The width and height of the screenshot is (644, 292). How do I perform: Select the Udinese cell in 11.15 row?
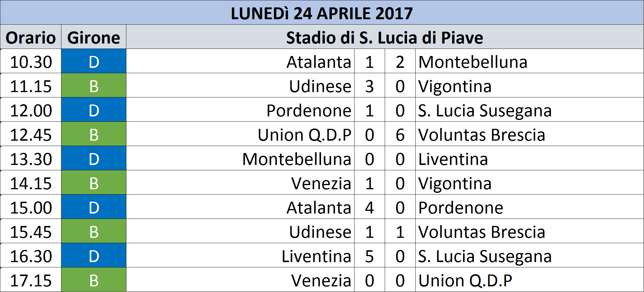[x=240, y=85]
